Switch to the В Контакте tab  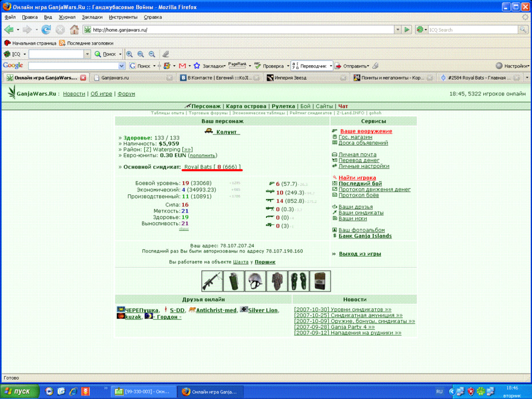(x=220, y=78)
